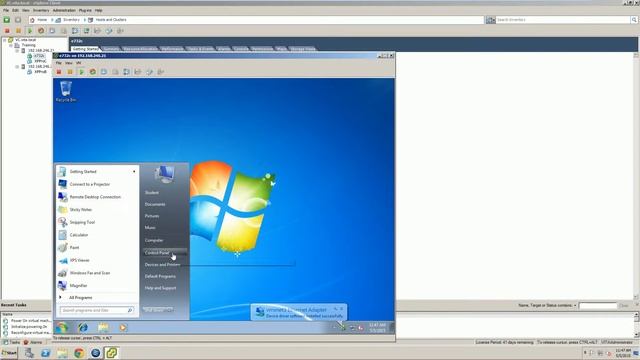Click user account picture in Start menu

coord(164,174)
